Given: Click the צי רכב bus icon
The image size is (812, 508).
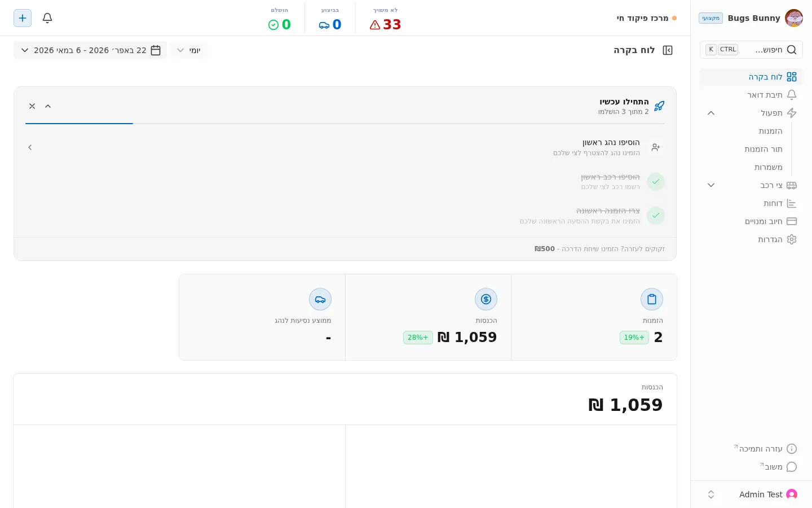Looking at the screenshot, I should click(x=792, y=185).
